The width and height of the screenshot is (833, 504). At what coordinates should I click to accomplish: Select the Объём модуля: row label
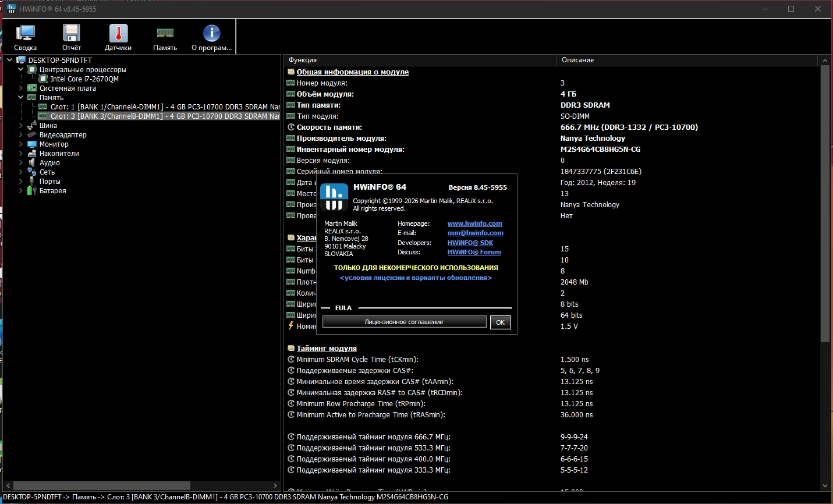tap(325, 94)
